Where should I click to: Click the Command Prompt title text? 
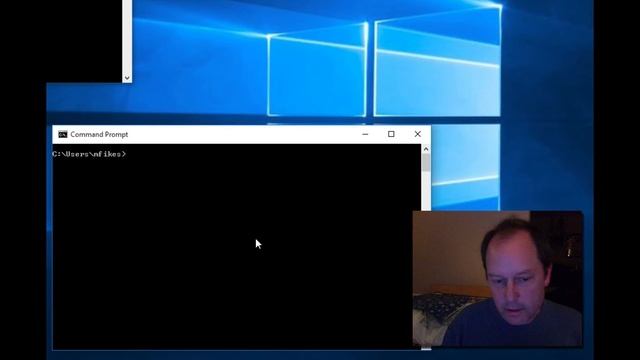[99, 134]
